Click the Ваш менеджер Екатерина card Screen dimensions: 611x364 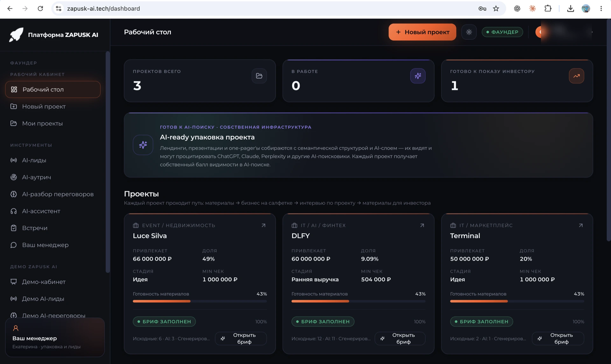[55, 337]
